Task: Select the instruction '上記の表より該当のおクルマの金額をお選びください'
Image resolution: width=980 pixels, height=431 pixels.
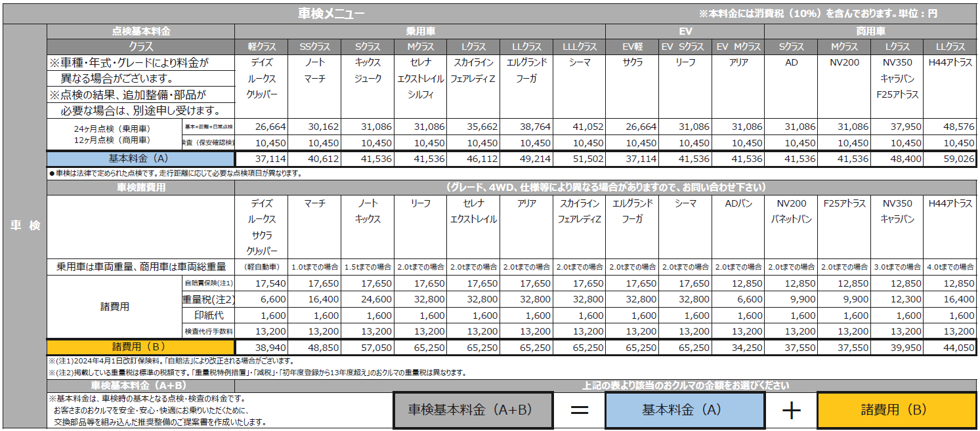Action: click(x=685, y=386)
